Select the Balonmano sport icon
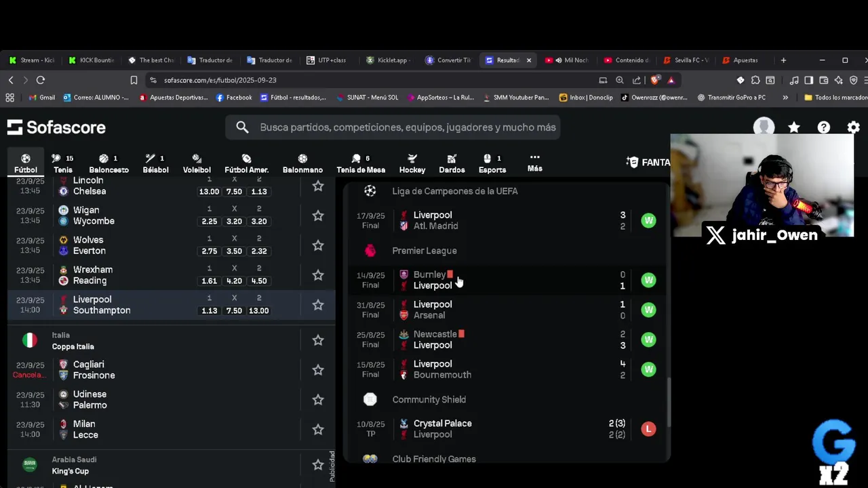 click(x=302, y=163)
